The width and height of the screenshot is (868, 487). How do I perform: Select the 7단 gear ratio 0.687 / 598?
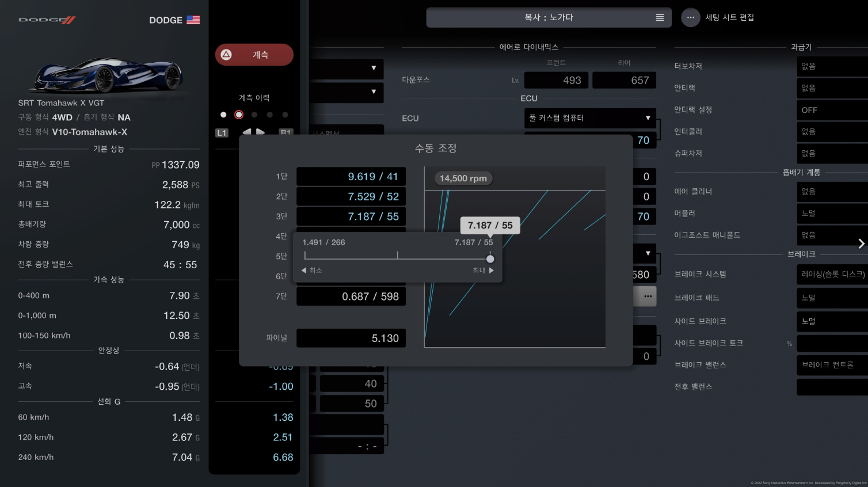click(351, 296)
